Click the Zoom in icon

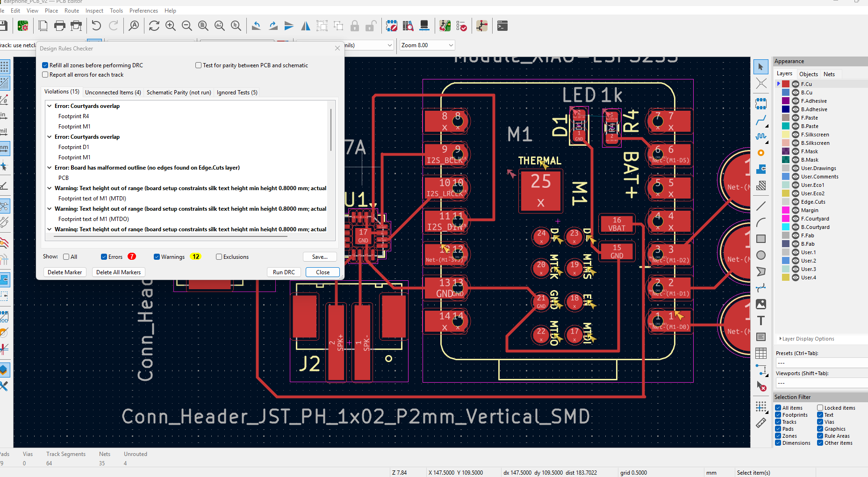(x=171, y=26)
